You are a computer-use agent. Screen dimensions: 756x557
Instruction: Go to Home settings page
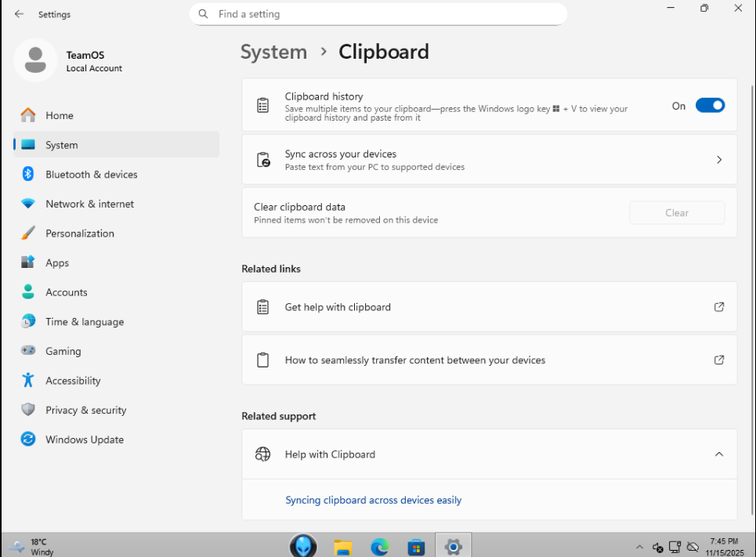pos(116,115)
